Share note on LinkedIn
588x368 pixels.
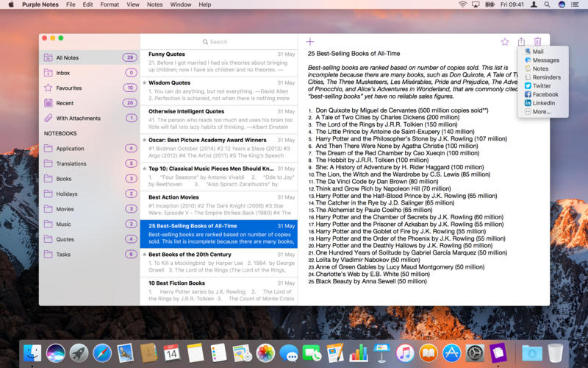click(x=543, y=103)
